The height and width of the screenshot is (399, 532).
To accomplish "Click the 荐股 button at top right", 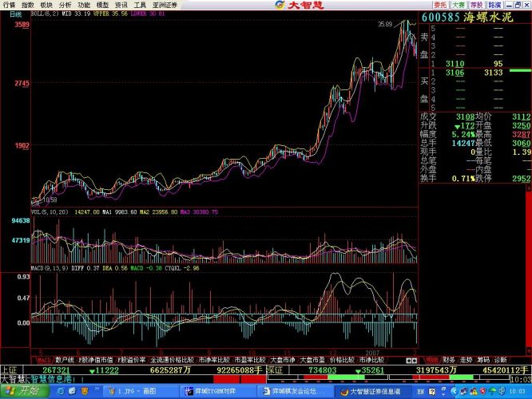I will click(x=476, y=5).
